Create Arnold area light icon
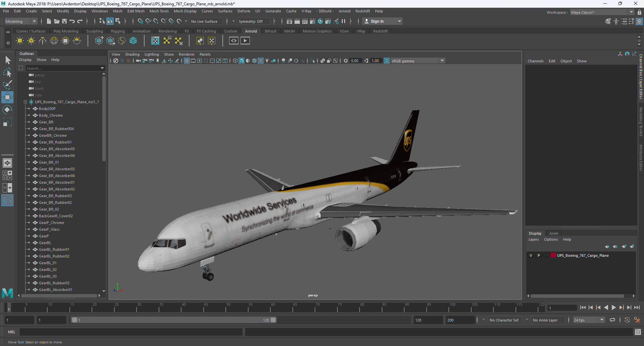Screen dimensions: 644x346 point(20,41)
